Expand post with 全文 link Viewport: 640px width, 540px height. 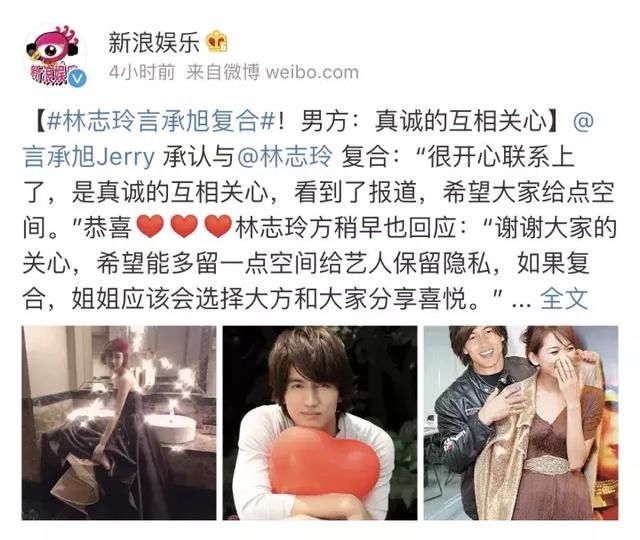[564, 299]
